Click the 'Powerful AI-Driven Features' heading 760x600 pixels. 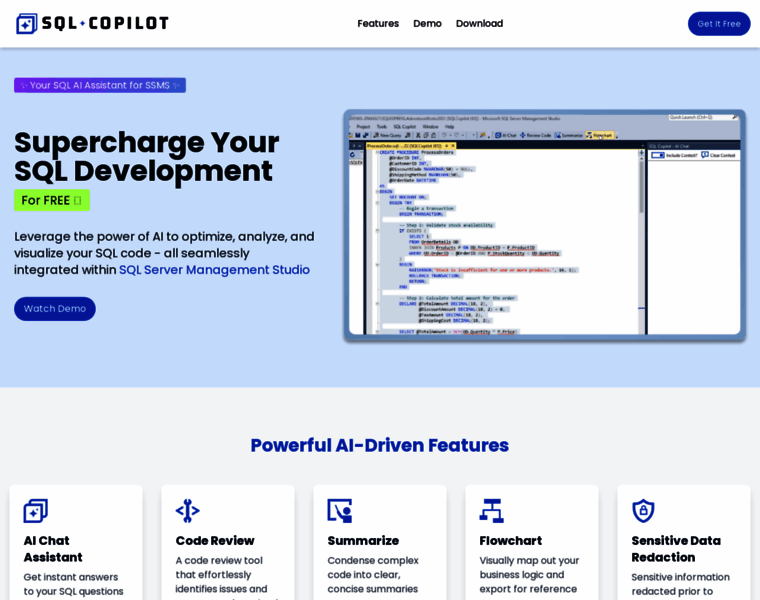pyautogui.click(x=380, y=445)
